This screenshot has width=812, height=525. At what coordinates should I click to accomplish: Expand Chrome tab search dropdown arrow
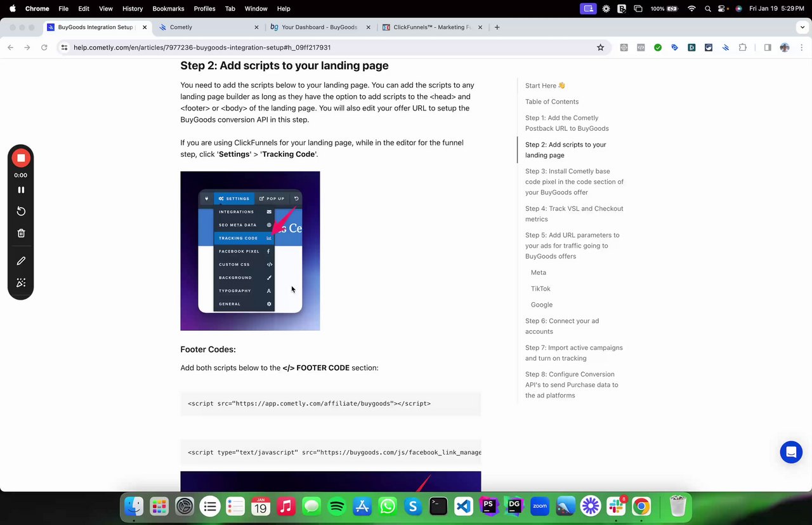(802, 27)
